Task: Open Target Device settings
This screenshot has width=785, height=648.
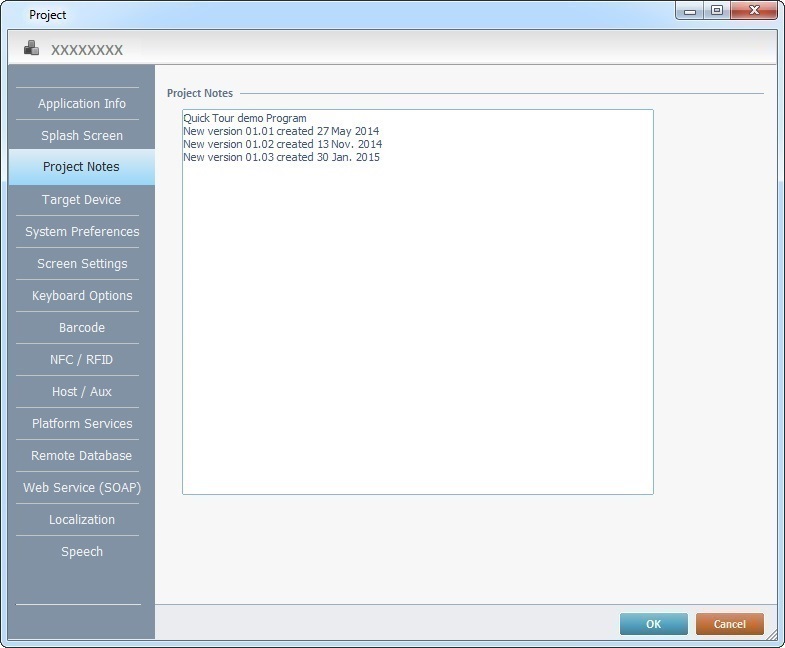Action: (x=82, y=200)
